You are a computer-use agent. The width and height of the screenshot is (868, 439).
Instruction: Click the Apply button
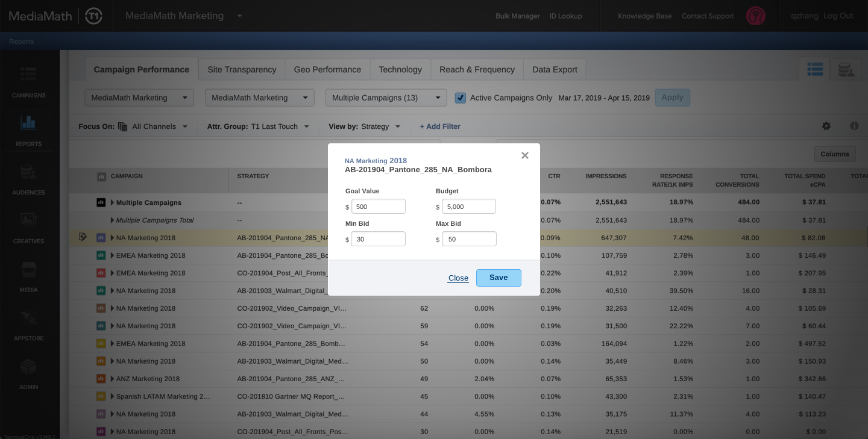(673, 98)
